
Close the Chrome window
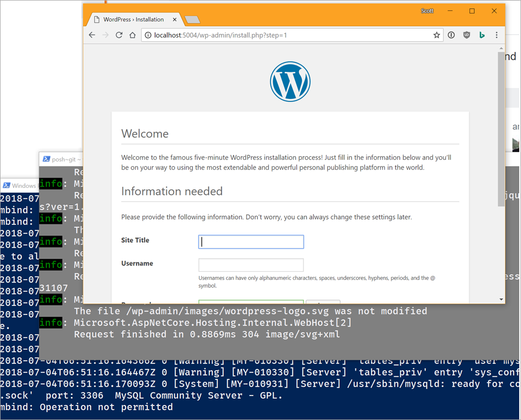click(x=494, y=11)
